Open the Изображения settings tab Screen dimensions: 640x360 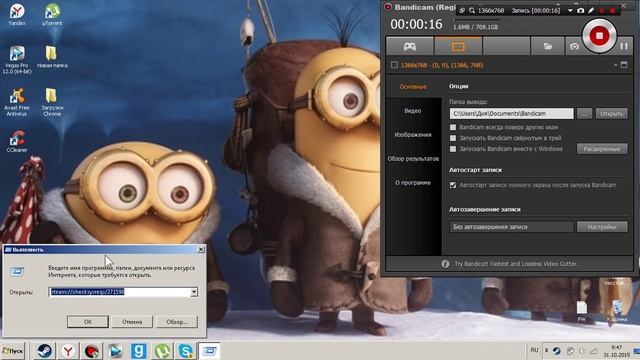(413, 135)
